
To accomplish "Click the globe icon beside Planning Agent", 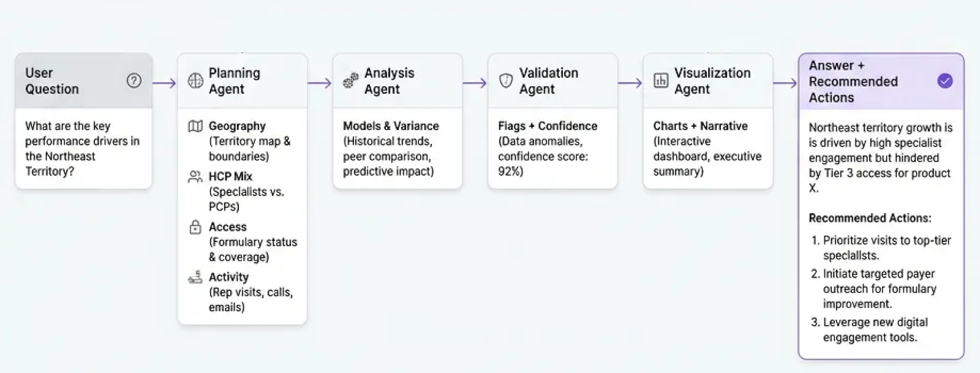I will (x=195, y=81).
